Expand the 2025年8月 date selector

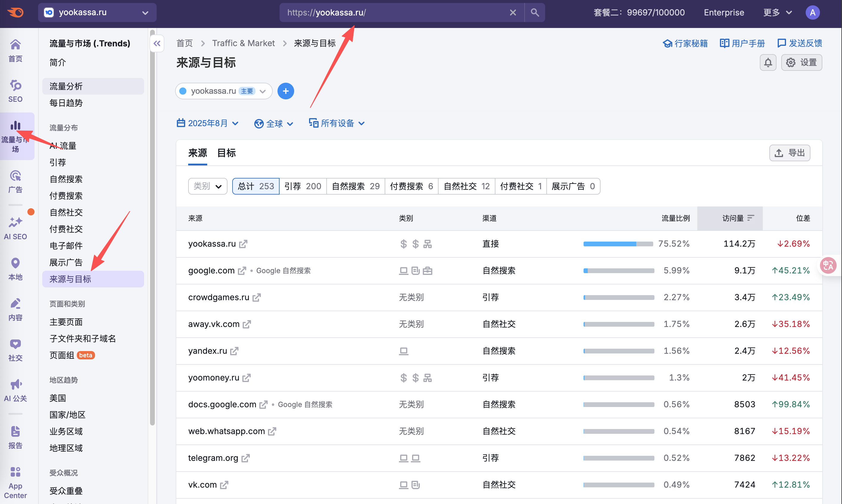(208, 123)
